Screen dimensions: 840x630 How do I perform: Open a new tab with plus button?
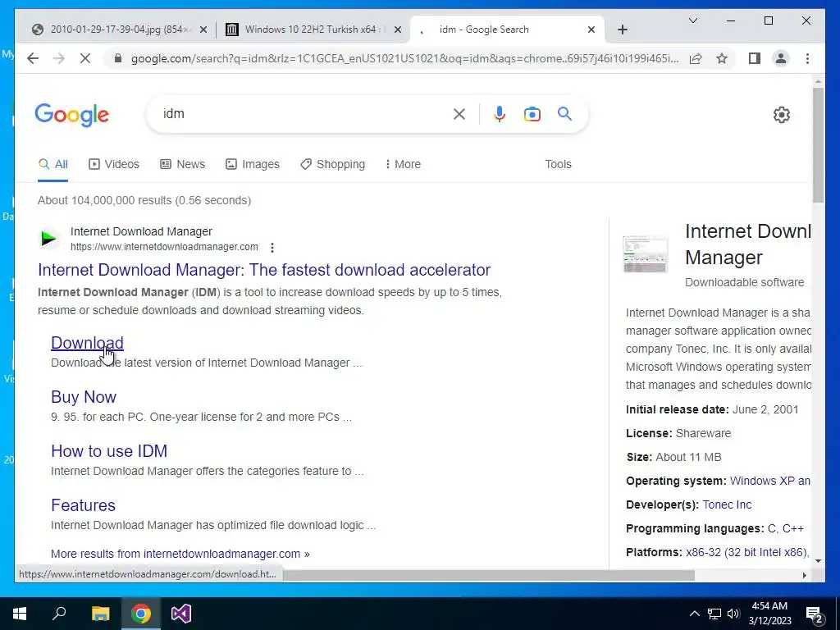622,30
